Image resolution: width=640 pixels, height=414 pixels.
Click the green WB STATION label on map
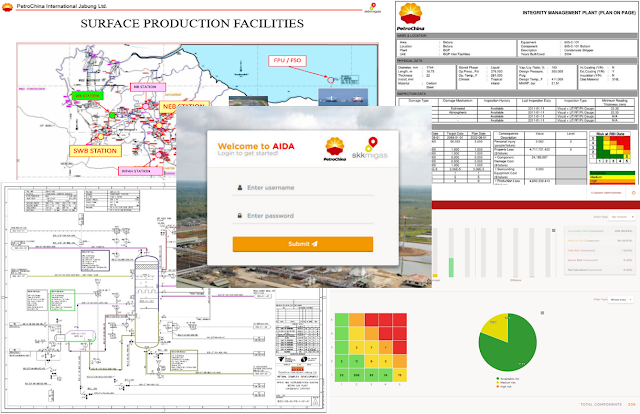coord(87,96)
